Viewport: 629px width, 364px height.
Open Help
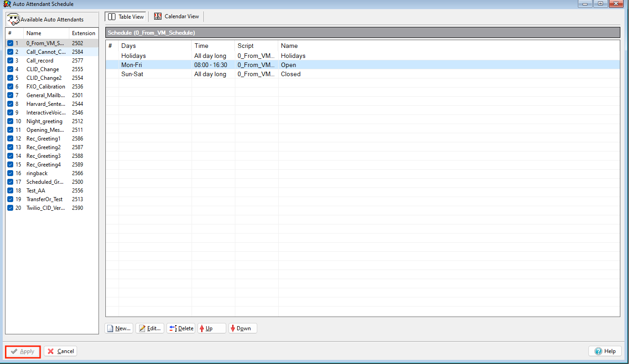[605, 351]
